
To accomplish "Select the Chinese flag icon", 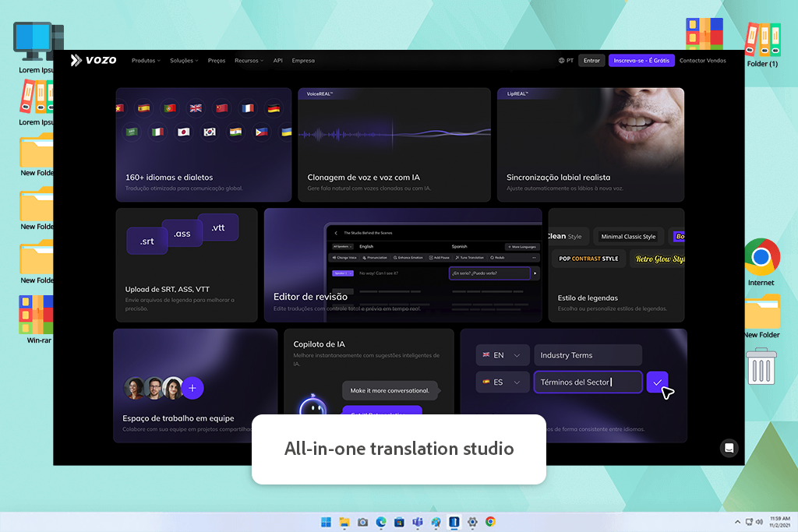I will [221, 107].
